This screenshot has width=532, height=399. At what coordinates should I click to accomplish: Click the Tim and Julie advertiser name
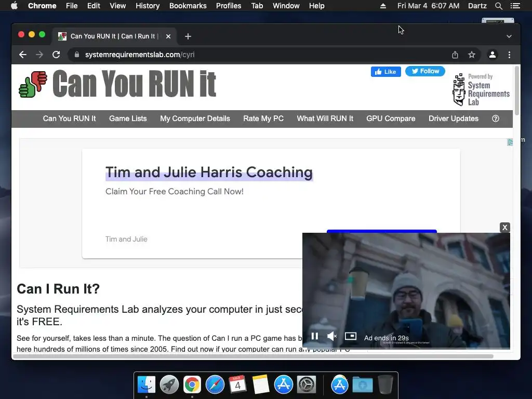click(x=126, y=239)
